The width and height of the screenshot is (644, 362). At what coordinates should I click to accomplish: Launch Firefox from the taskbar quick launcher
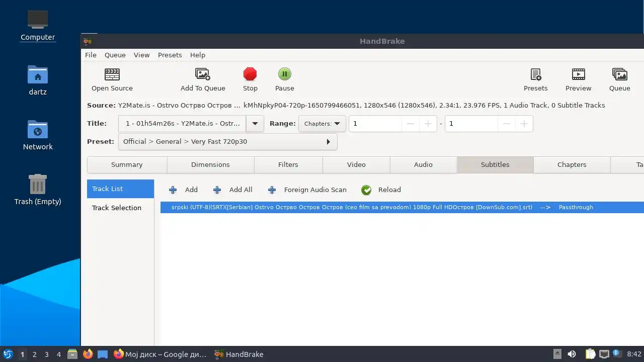coord(88,354)
